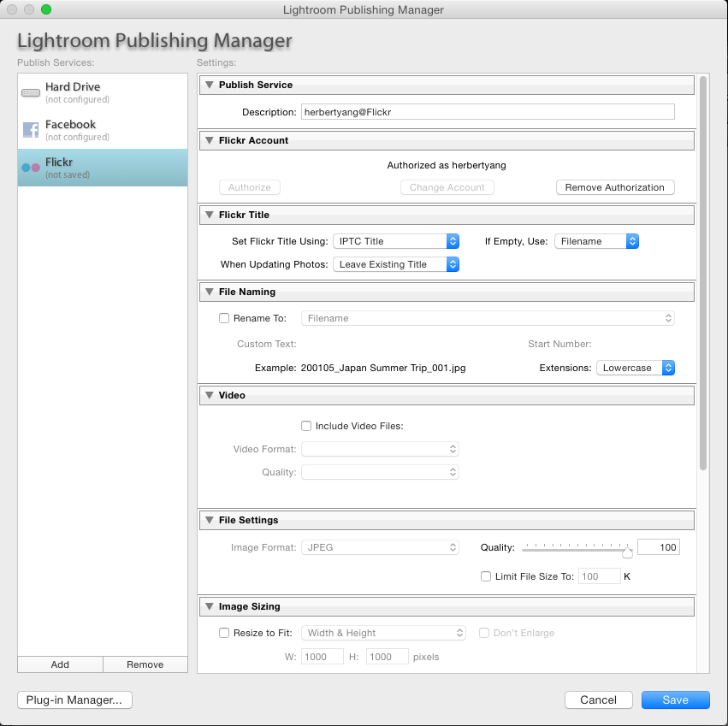Open the Image Format JPEG dropdown
The height and width of the screenshot is (726, 728).
click(x=380, y=548)
